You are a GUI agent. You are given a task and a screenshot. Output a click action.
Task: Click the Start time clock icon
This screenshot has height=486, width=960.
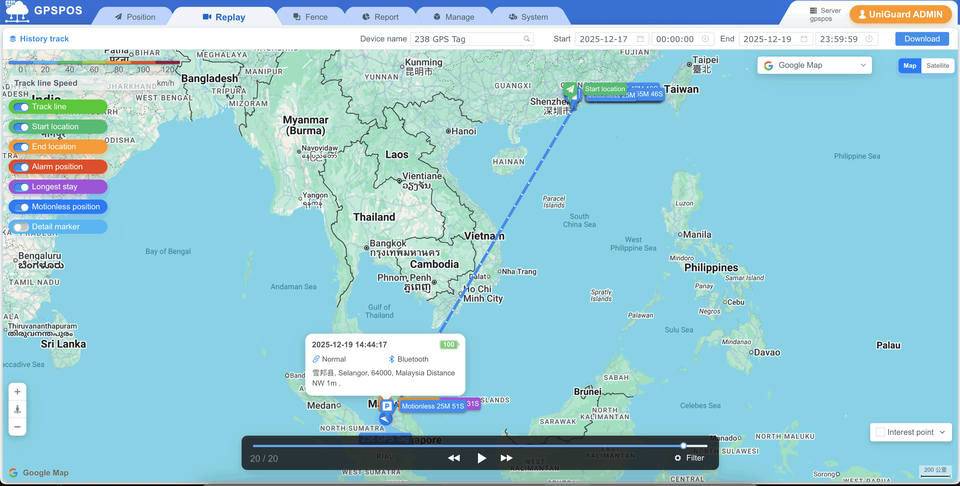click(x=705, y=39)
